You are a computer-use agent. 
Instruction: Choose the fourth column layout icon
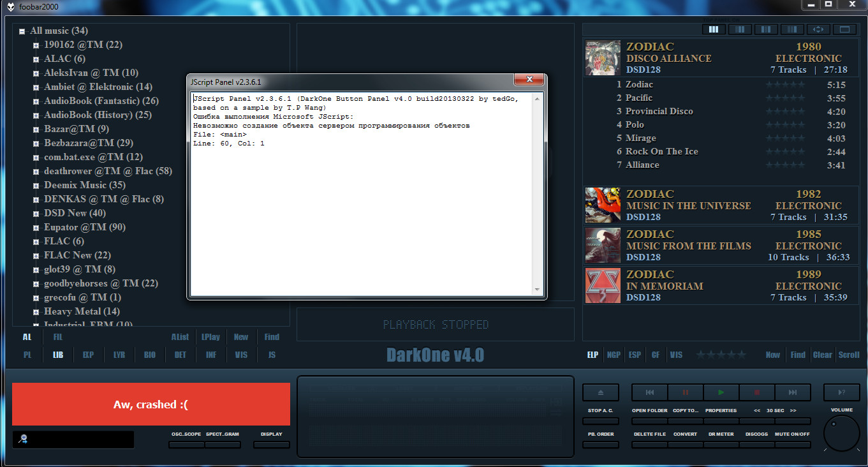792,29
